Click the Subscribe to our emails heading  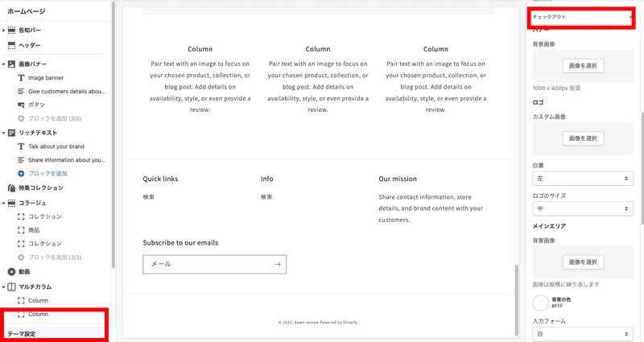[x=180, y=243]
